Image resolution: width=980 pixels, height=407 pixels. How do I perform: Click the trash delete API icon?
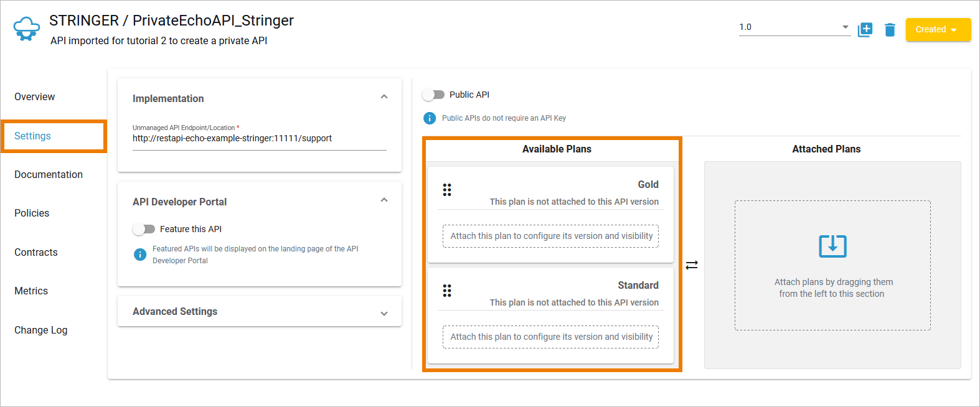pyautogui.click(x=890, y=29)
